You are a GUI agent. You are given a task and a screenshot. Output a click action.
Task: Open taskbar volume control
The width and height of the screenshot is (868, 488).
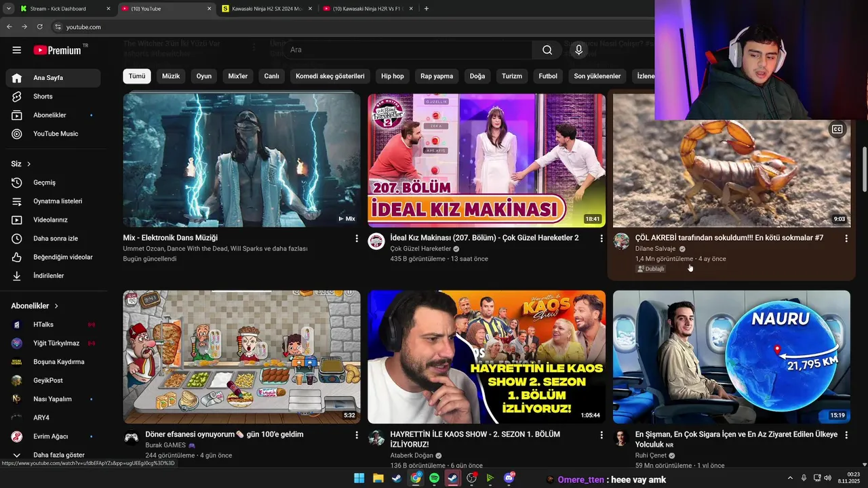click(827, 478)
